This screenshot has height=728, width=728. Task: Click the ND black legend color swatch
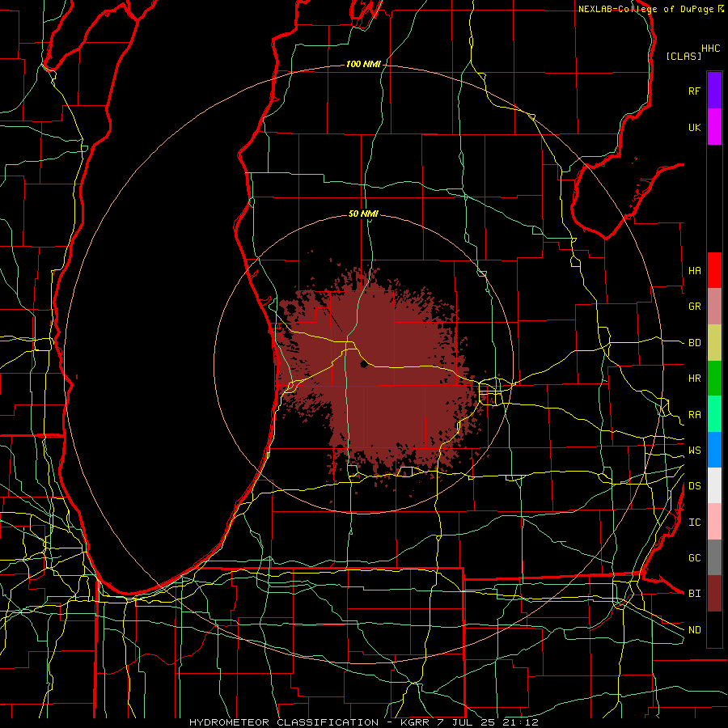(714, 629)
